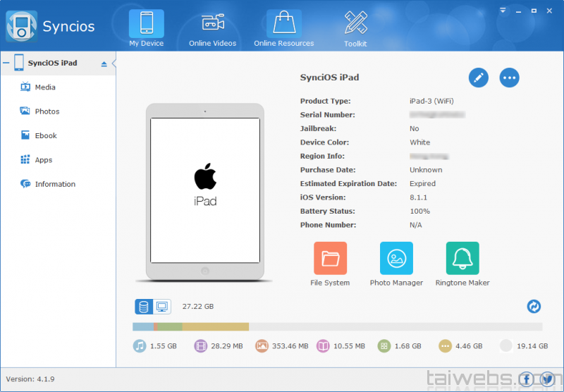Refresh device storage information

[x=534, y=306]
